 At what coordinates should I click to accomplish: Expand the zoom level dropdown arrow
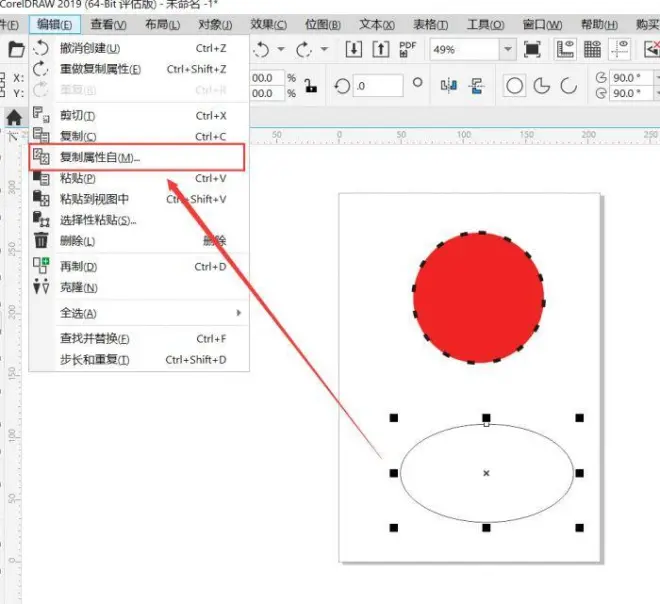[x=508, y=50]
